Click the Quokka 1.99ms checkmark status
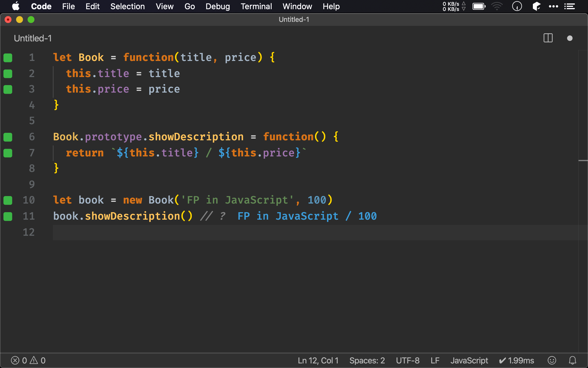 click(x=516, y=360)
